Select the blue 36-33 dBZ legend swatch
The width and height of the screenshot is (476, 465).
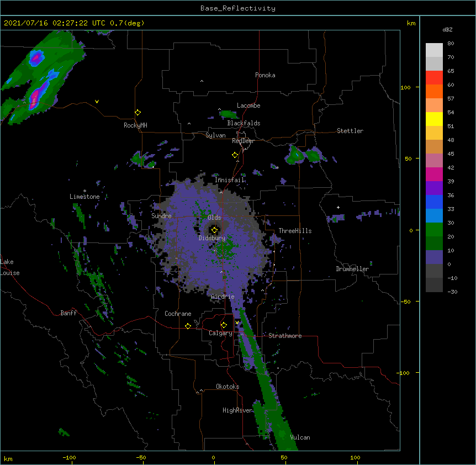(434, 202)
